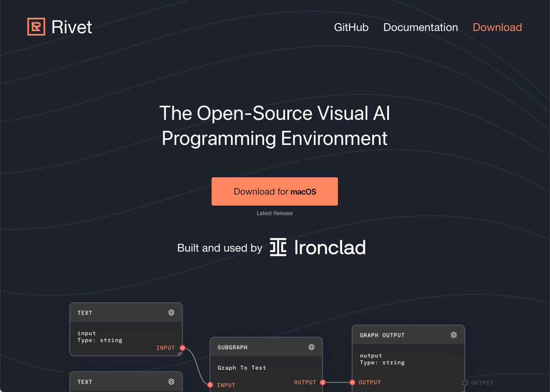Open the Documentation page
Screen dimensions: 550x392
[x=420, y=27]
